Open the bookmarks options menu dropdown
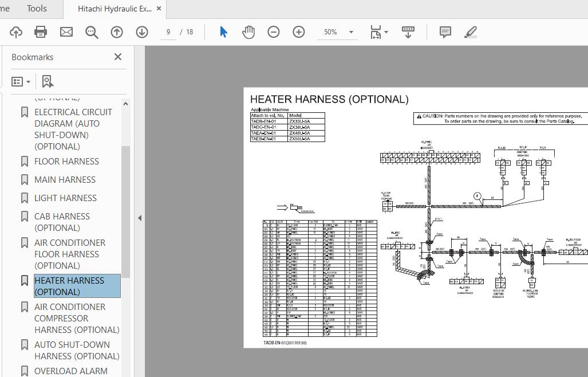The image size is (588, 377). tap(21, 81)
